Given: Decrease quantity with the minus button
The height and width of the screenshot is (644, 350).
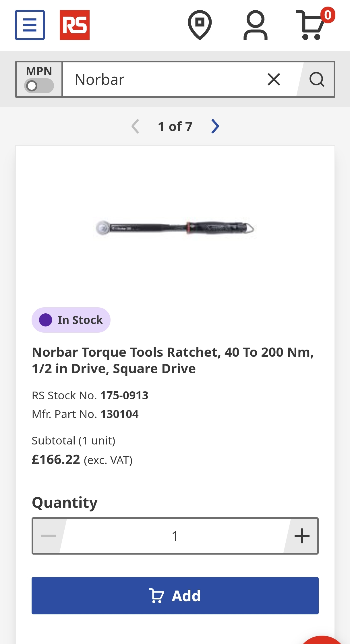Looking at the screenshot, I should click(x=48, y=536).
